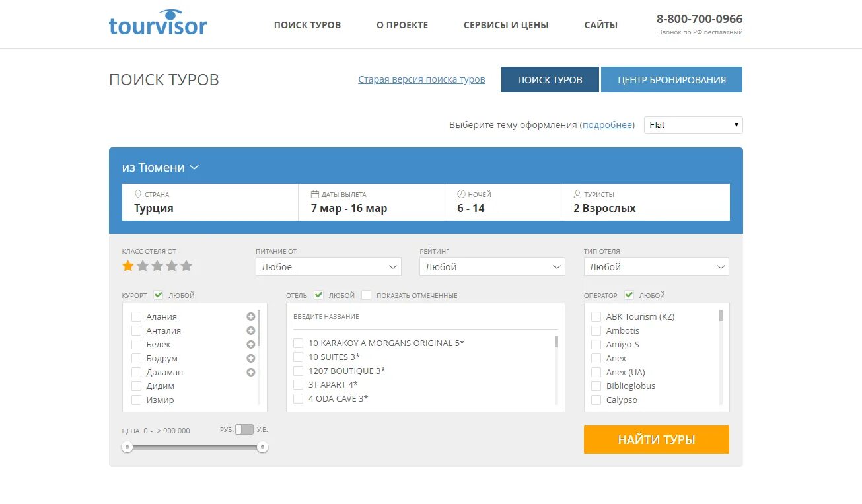
Task: Open the Рейтинг dropdown
Action: [x=492, y=267]
